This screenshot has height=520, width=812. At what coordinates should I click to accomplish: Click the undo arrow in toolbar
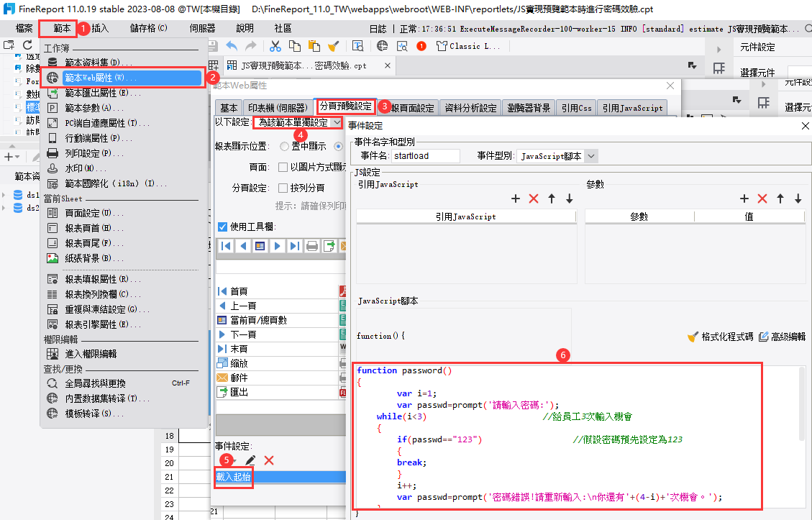click(x=232, y=46)
